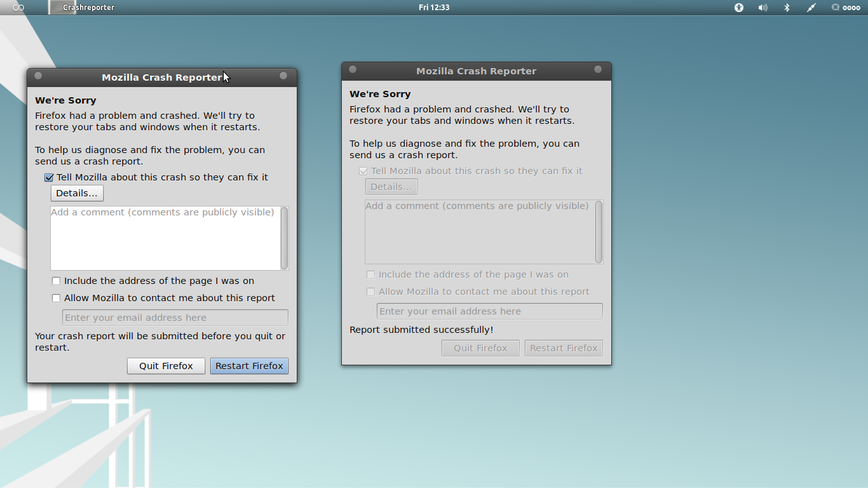Open the volume speaker icon in top panel

(763, 8)
